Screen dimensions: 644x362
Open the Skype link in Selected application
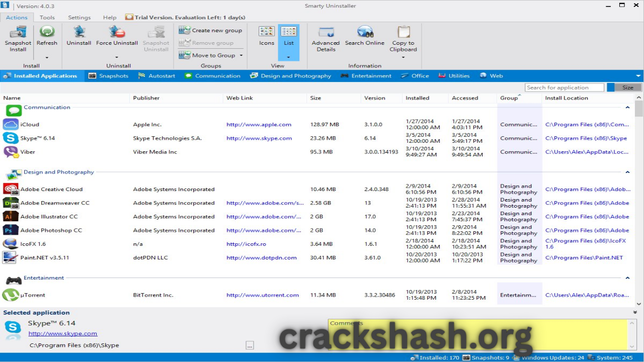[x=63, y=333]
